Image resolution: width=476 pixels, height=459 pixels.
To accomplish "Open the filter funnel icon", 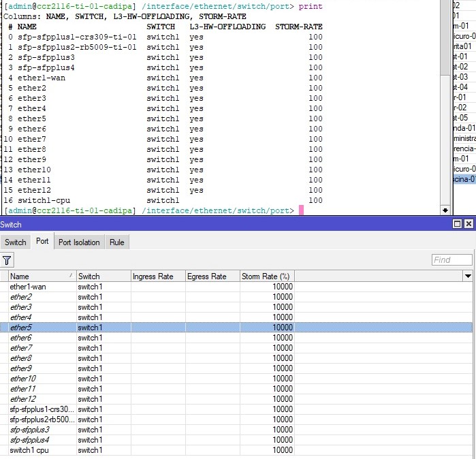I will 7,260.
